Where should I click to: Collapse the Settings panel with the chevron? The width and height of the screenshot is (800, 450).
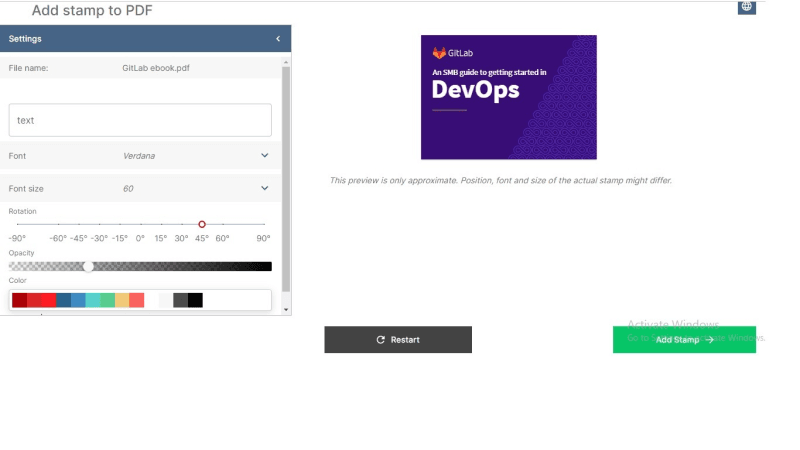278,39
